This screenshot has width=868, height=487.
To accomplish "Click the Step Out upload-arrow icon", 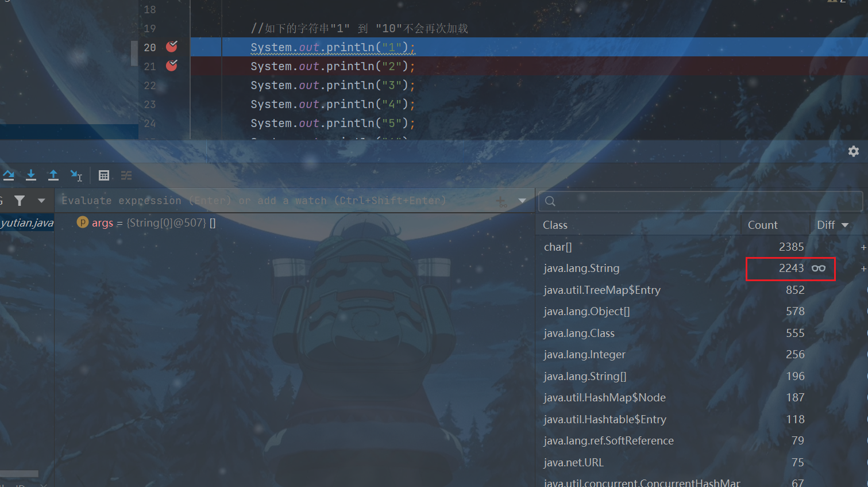I will (53, 175).
